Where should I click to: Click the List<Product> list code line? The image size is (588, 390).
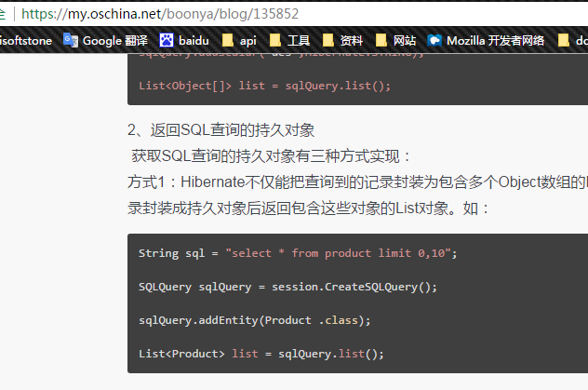[x=261, y=354]
